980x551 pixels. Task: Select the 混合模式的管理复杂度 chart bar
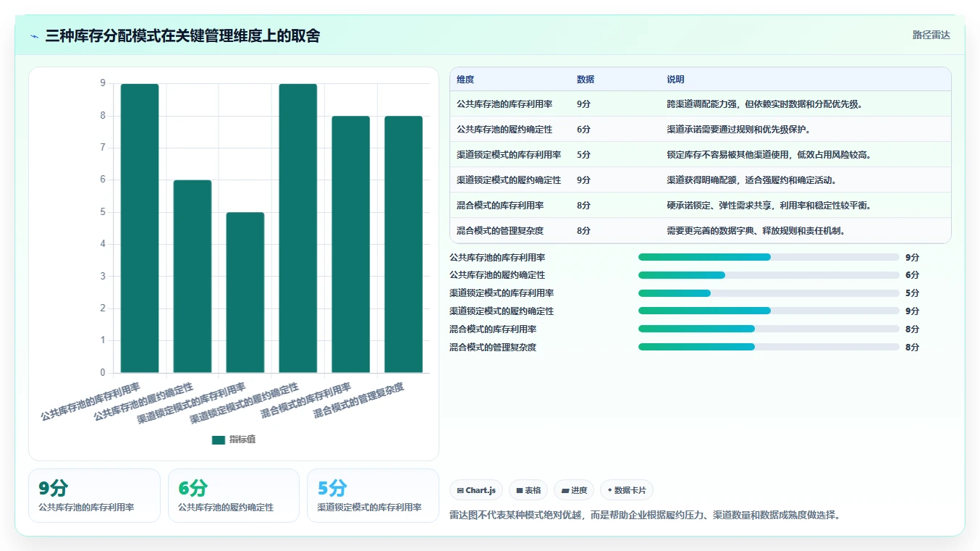[x=403, y=245]
